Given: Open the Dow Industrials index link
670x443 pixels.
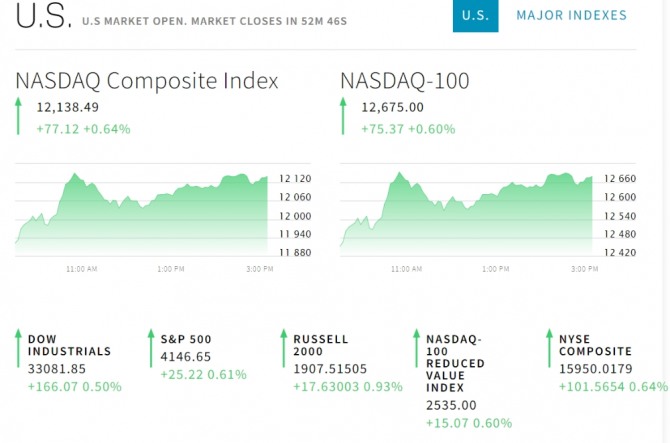Looking at the screenshot, I should pos(69,345).
